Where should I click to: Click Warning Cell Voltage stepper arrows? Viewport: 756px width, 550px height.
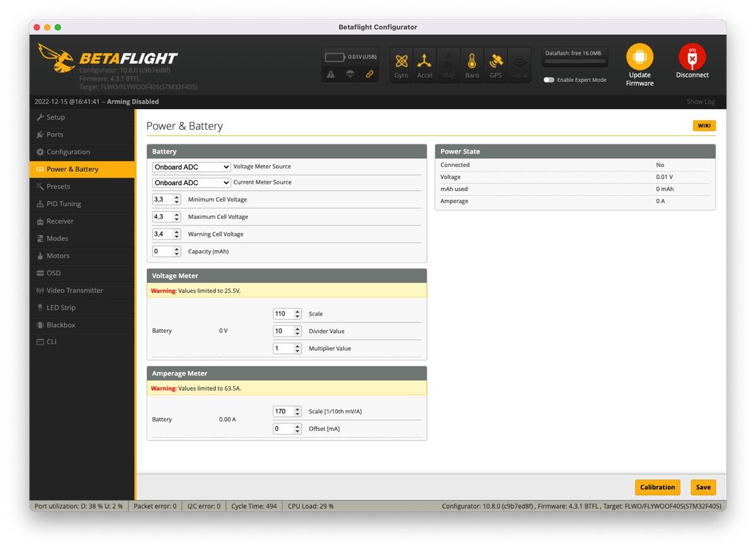[x=177, y=234]
